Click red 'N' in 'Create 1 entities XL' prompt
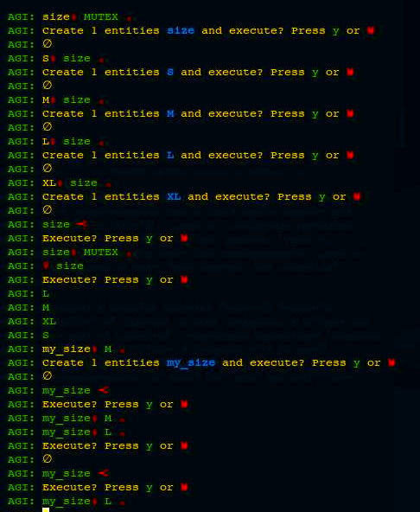420x512 pixels. point(357,196)
